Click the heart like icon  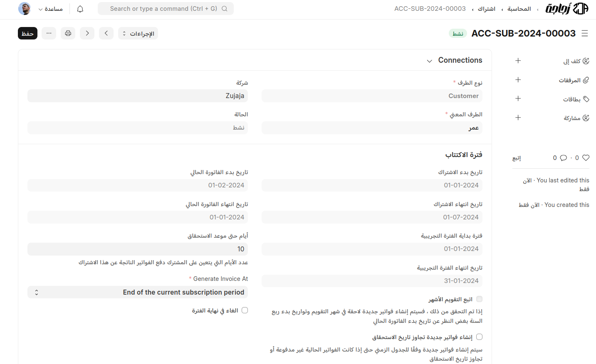click(586, 158)
